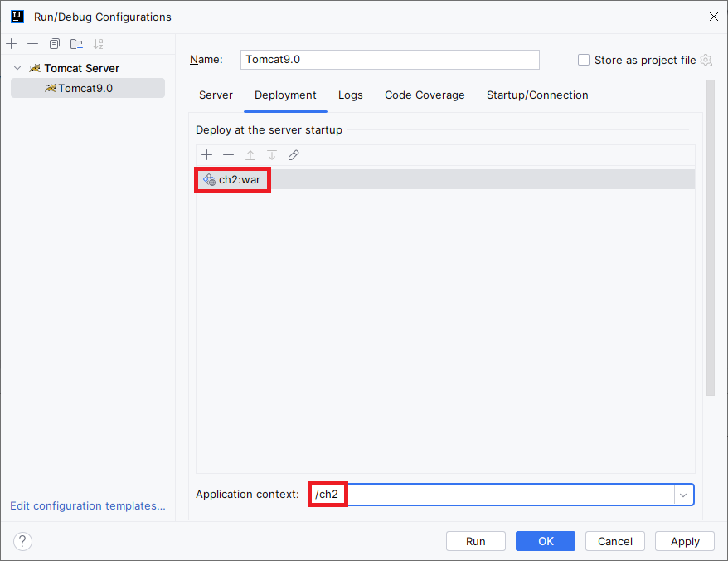728x561 pixels.
Task: Enable Store as project file
Action: point(584,60)
